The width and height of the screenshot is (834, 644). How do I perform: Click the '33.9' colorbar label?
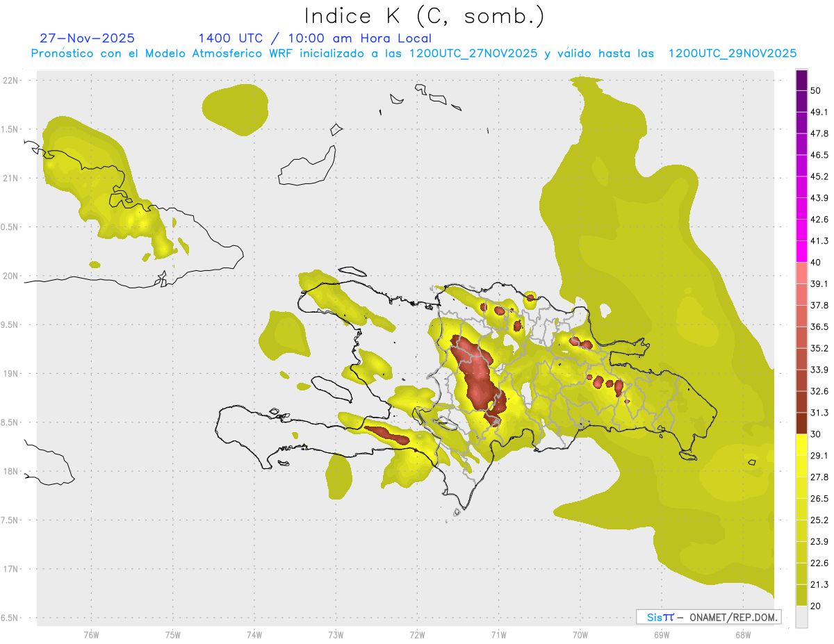tap(819, 370)
